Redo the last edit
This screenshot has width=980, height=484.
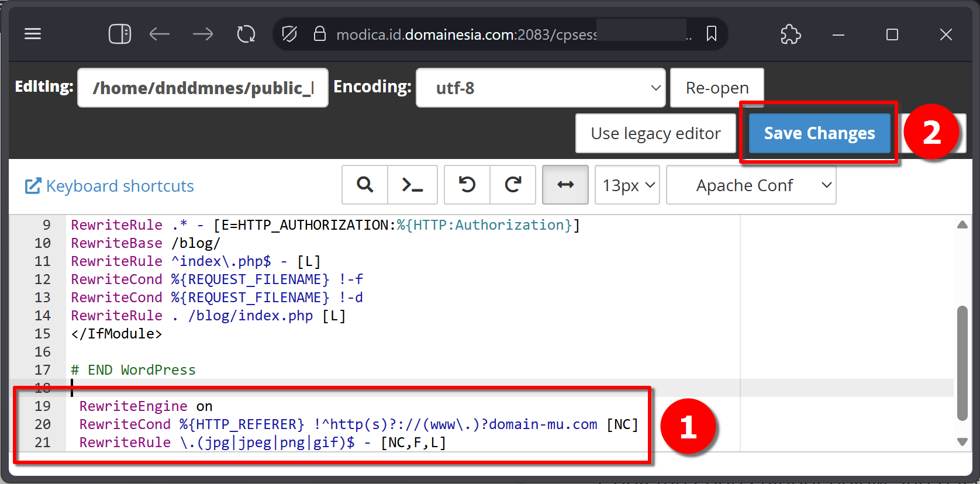click(x=513, y=185)
